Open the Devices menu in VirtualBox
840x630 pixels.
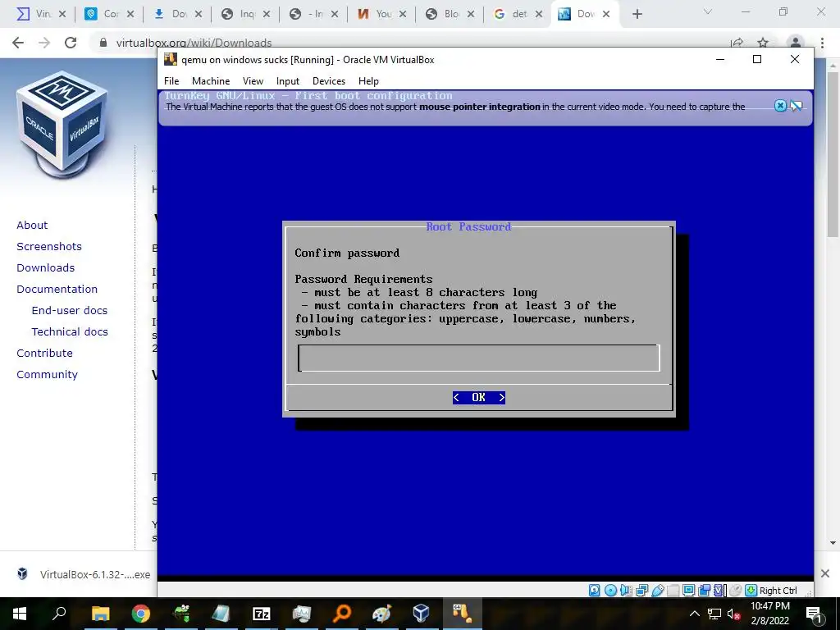click(329, 81)
